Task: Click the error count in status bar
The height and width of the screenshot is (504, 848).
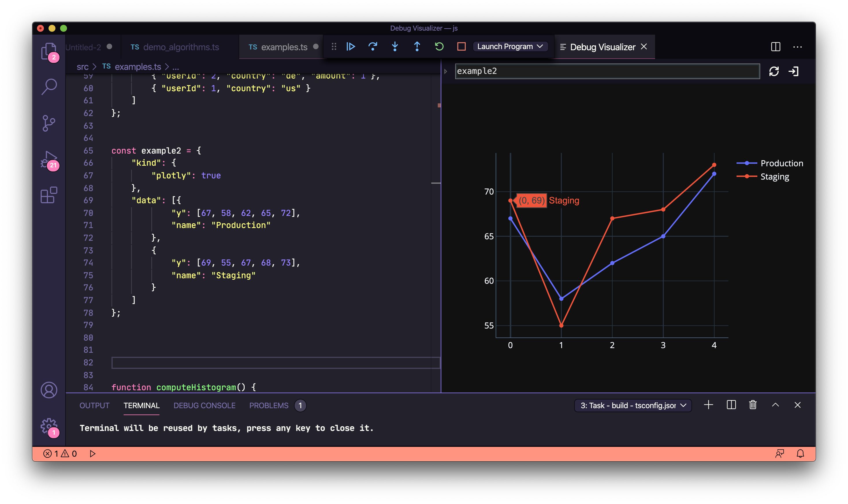Action: pos(50,453)
